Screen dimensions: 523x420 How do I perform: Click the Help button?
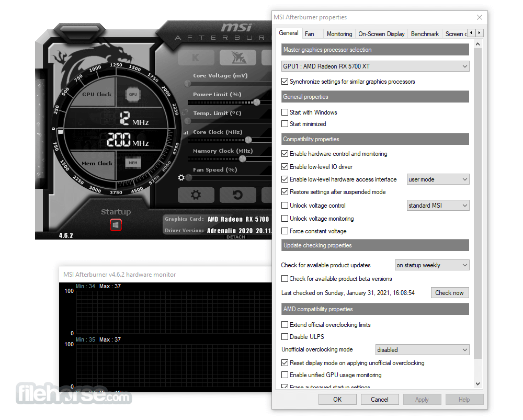464,399
